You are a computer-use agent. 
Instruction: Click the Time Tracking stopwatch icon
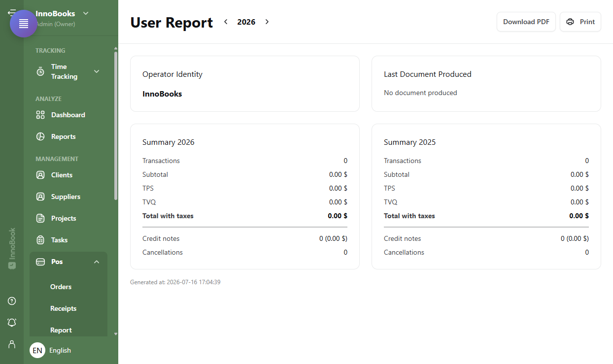pos(40,72)
